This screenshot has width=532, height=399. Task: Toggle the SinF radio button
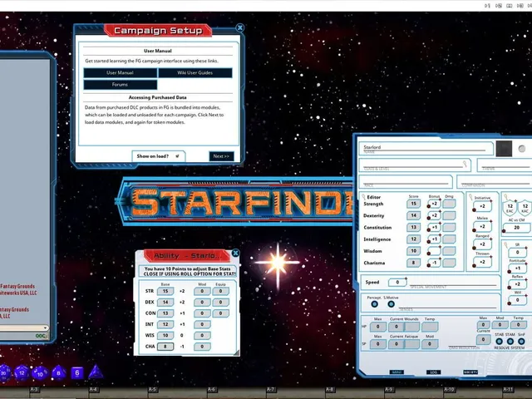(x=521, y=342)
